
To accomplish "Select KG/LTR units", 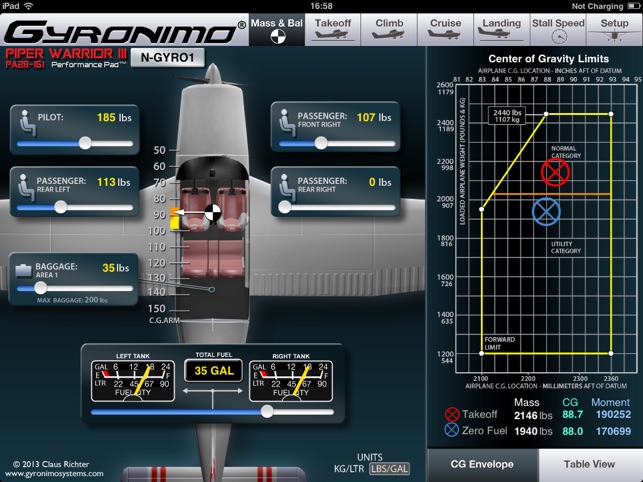I will [349, 468].
